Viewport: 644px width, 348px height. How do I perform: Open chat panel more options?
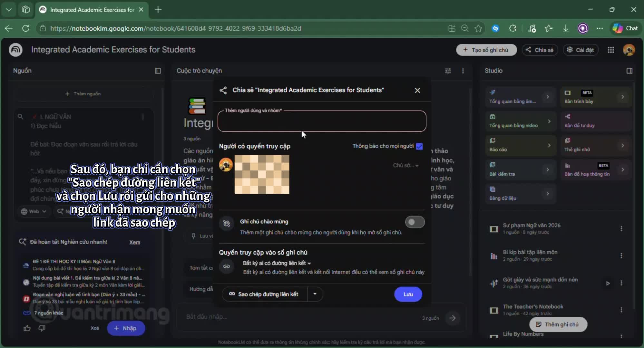click(x=463, y=71)
